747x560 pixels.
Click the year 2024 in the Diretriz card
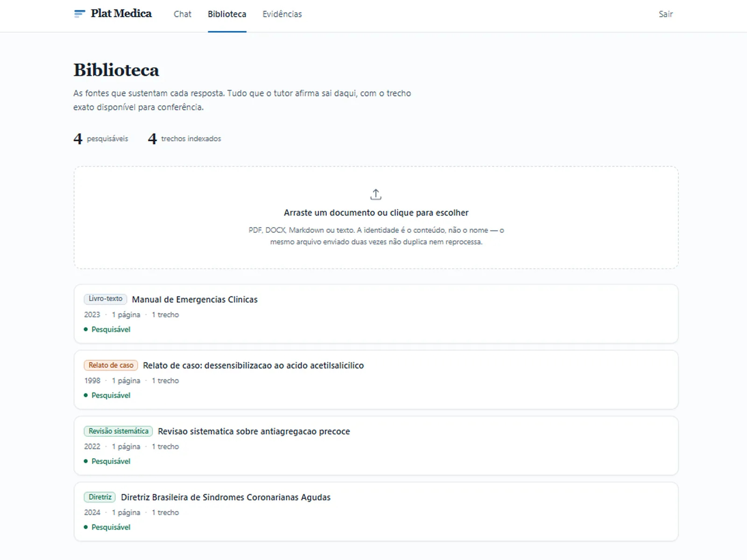click(92, 512)
